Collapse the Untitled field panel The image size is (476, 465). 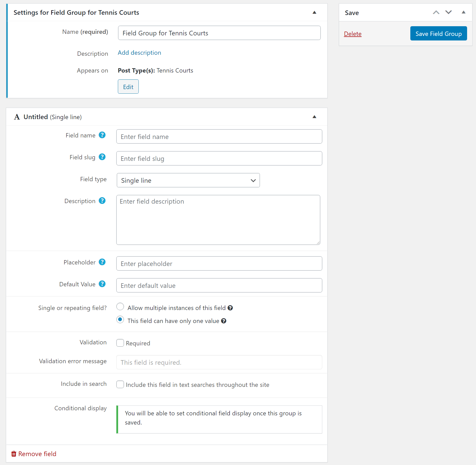[x=314, y=117]
